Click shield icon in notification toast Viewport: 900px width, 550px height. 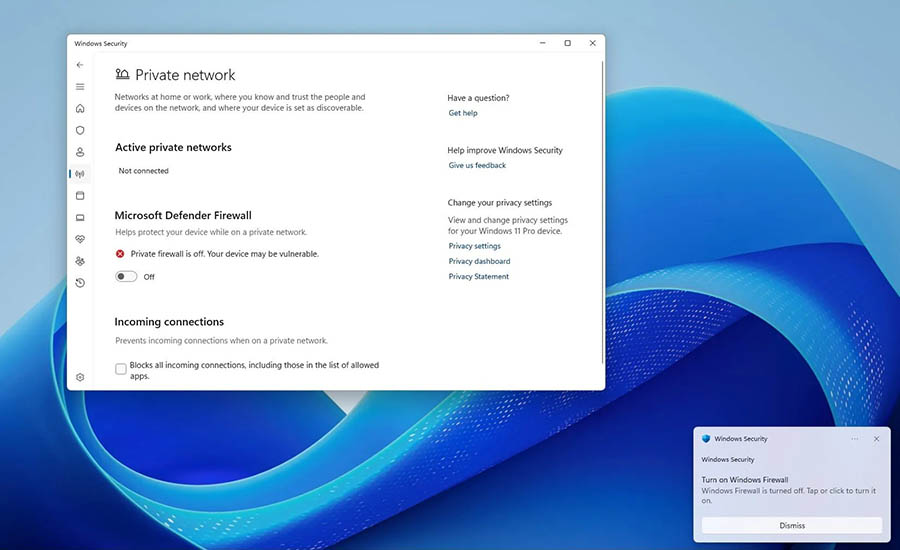coord(706,439)
